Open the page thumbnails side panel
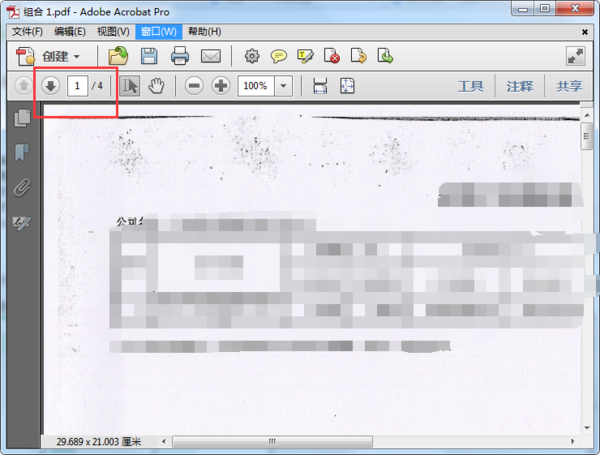This screenshot has width=600, height=455. (23, 118)
